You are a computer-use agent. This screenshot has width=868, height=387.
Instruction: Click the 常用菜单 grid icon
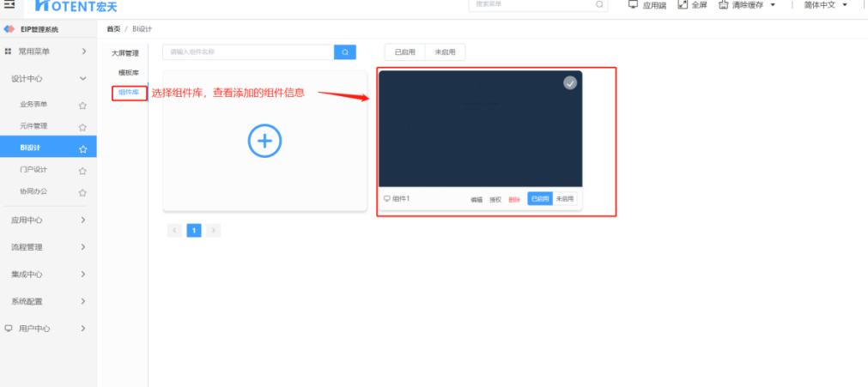8,51
